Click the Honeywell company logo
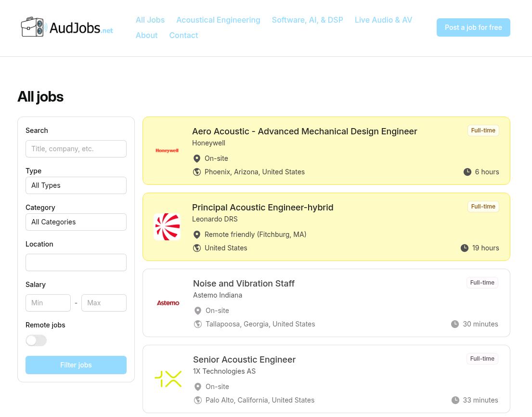Image resolution: width=532 pixels, height=417 pixels. click(167, 151)
